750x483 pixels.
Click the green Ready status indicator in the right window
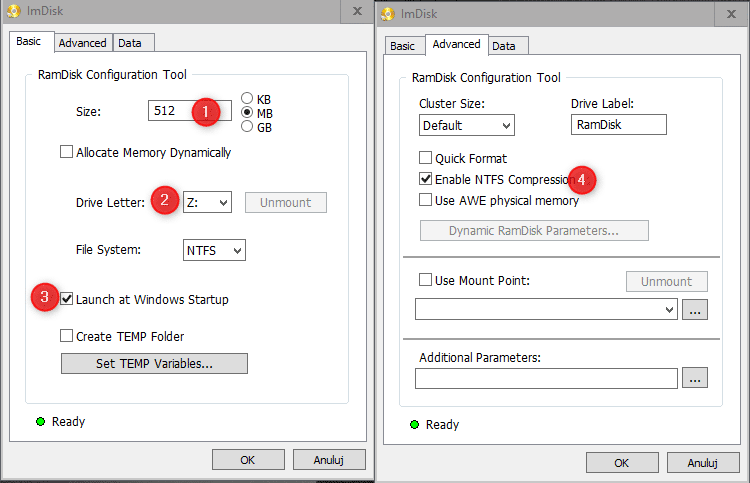tap(414, 425)
